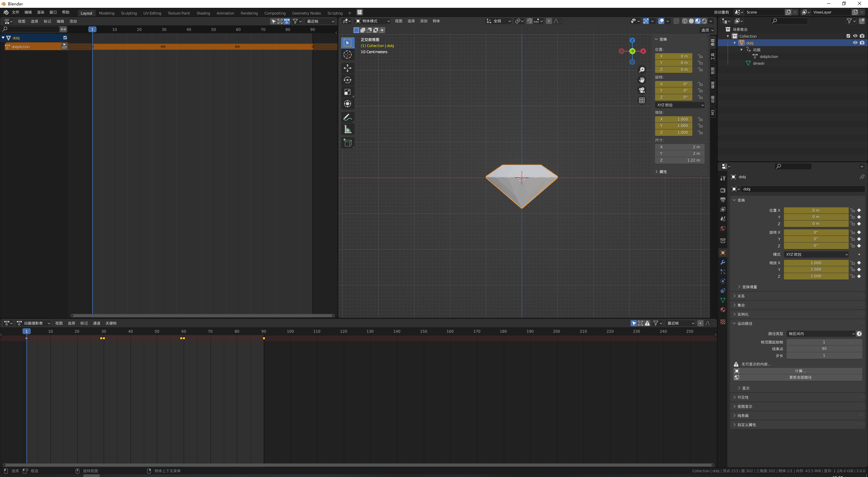Viewport: 868px width, 477px height.
Task: Open the Modifier properties wrench tab
Action: (723, 262)
